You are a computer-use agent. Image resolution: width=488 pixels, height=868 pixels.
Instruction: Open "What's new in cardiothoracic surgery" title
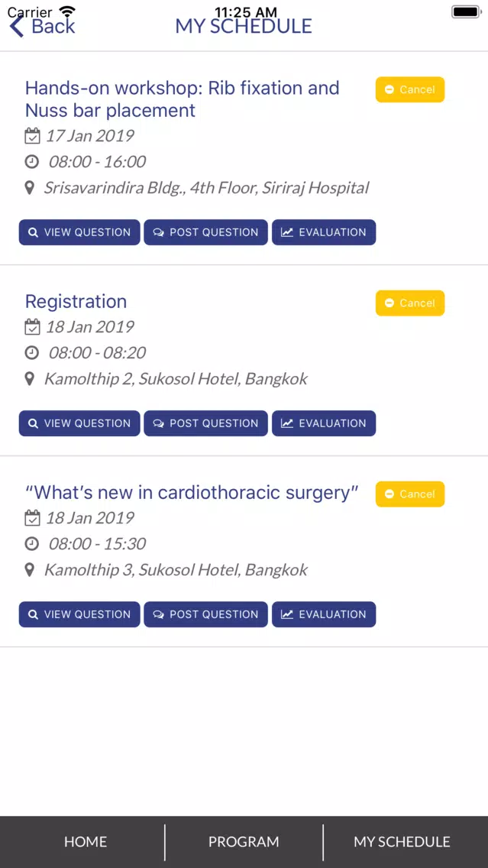pyautogui.click(x=192, y=492)
